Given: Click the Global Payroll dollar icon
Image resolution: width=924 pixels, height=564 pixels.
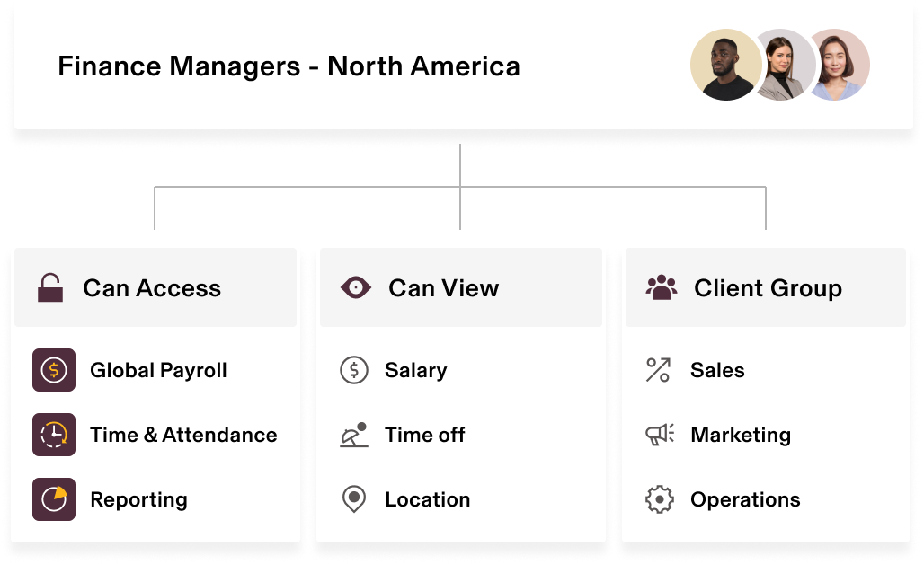Looking at the screenshot, I should [x=54, y=370].
